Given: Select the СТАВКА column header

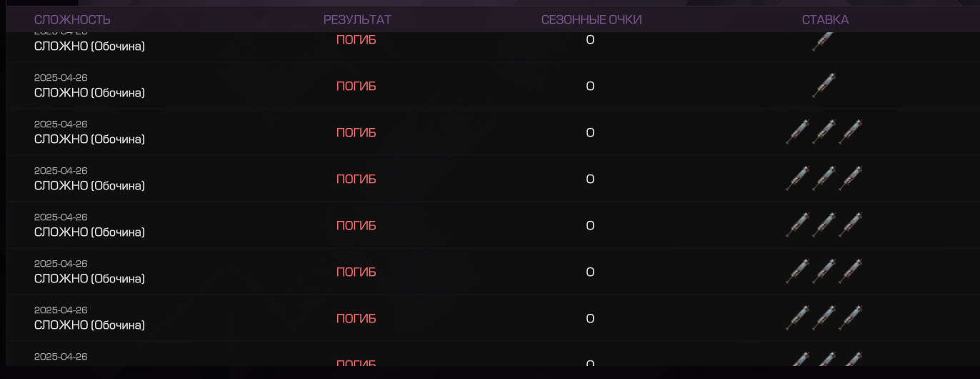Looking at the screenshot, I should pyautogui.click(x=825, y=19).
